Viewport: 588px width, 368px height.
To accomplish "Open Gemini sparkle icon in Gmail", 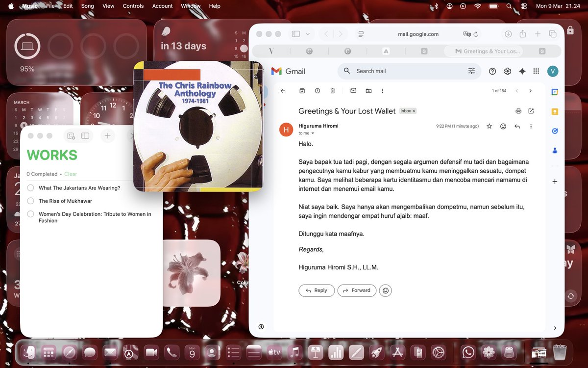I will tap(522, 71).
